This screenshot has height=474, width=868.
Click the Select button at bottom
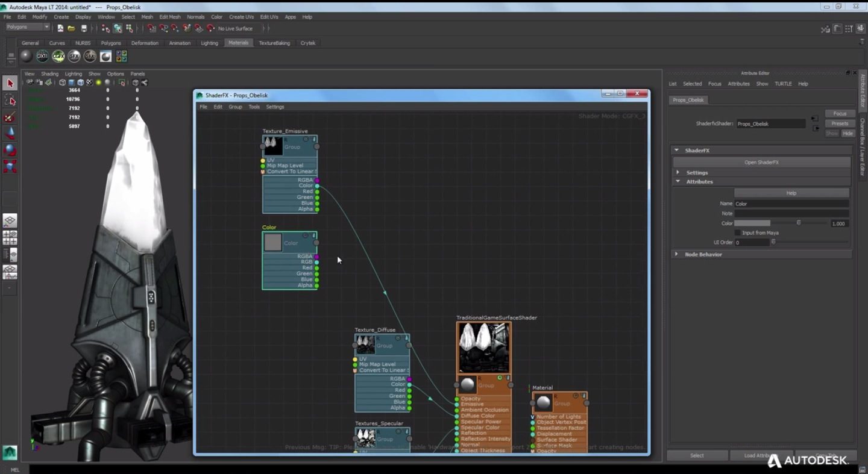click(x=697, y=455)
